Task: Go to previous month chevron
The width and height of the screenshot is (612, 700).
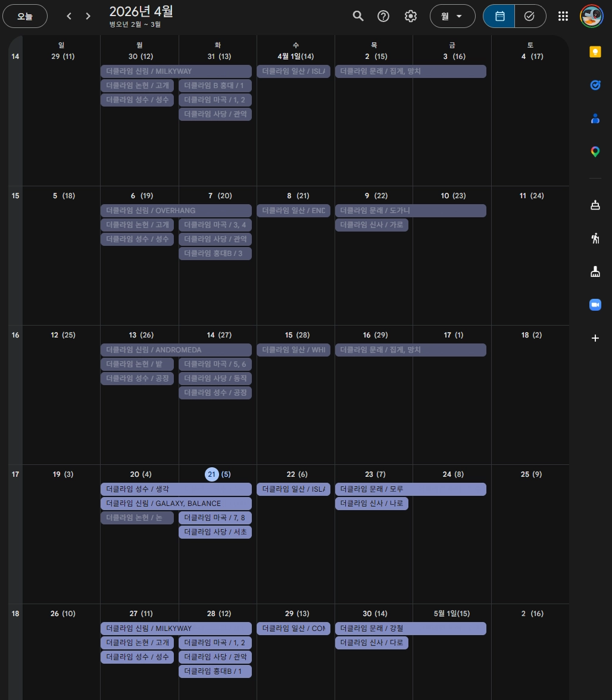Action: (x=68, y=16)
